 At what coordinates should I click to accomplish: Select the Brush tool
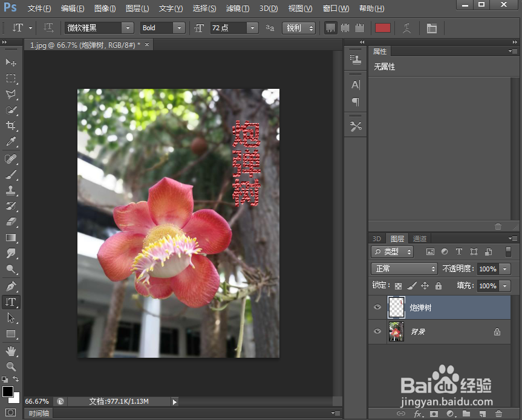[x=11, y=175]
